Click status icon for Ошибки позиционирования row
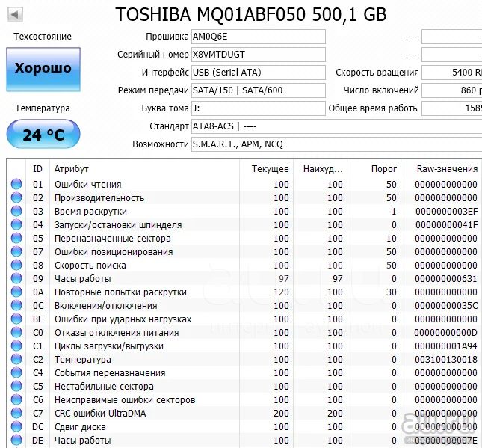482x448 pixels. coord(16,251)
